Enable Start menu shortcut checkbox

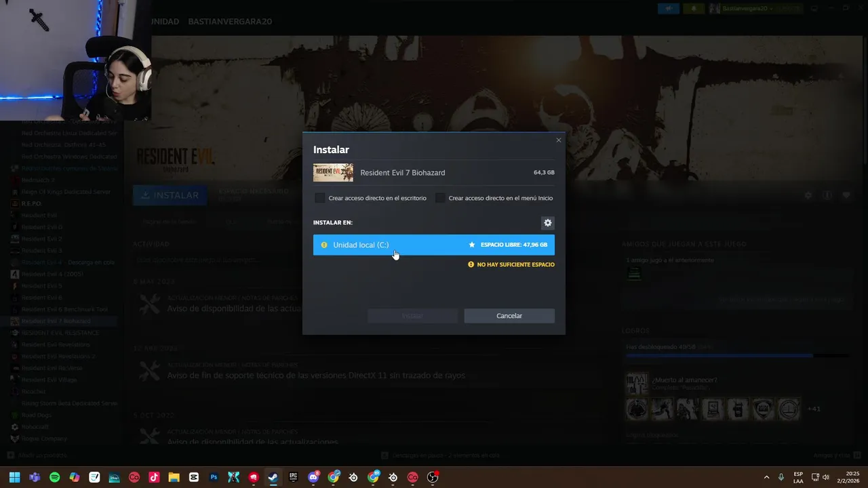click(x=440, y=198)
